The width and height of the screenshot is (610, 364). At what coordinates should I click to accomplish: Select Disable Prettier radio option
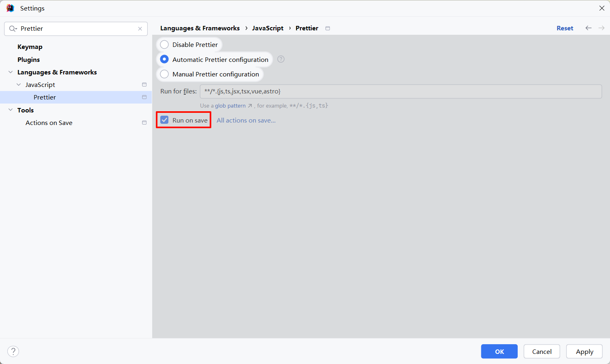pyautogui.click(x=164, y=44)
